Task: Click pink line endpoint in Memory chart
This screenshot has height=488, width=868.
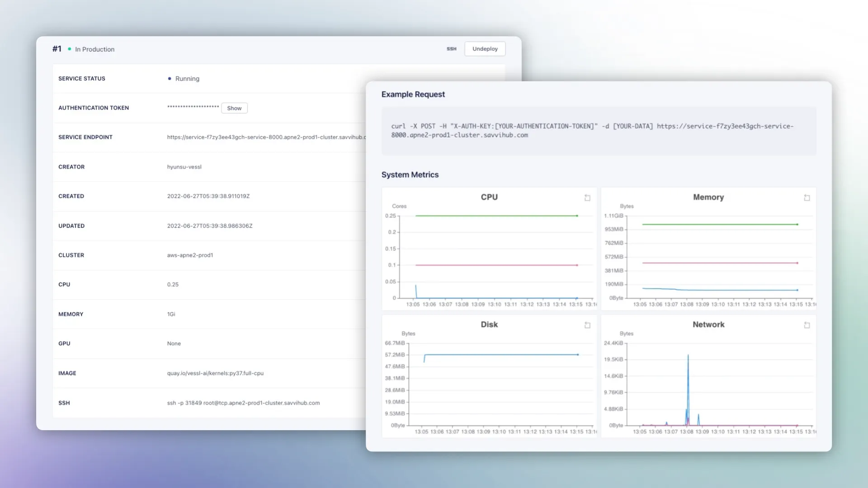Action: tap(797, 263)
